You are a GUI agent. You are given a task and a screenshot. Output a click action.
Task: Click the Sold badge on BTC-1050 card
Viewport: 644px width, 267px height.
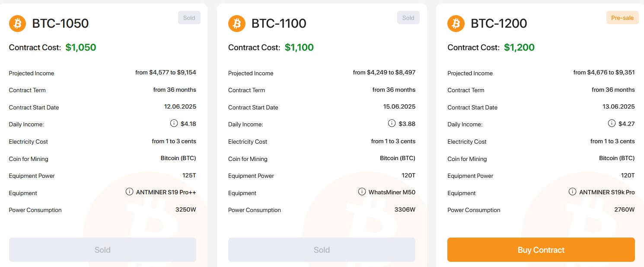click(189, 18)
